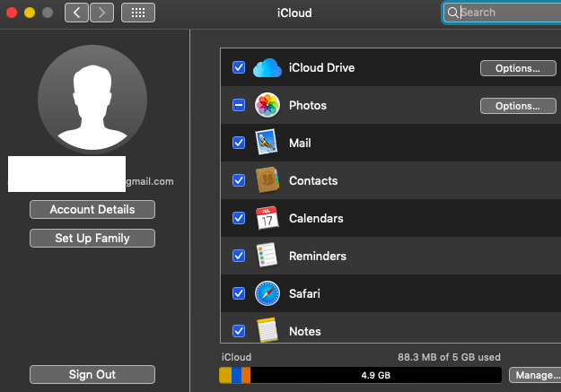The height and width of the screenshot is (392, 561).
Task: Click Set Up Family button
Action: (x=92, y=238)
